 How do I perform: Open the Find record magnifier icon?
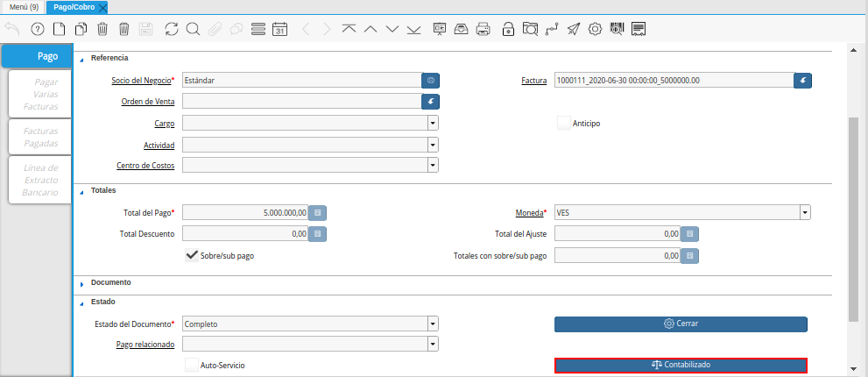tap(193, 29)
